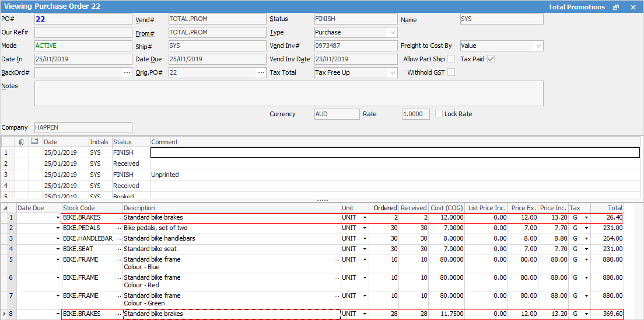Tick the Lock Rate checkbox
Image resolution: width=644 pixels, height=320 pixels.
pos(439,114)
